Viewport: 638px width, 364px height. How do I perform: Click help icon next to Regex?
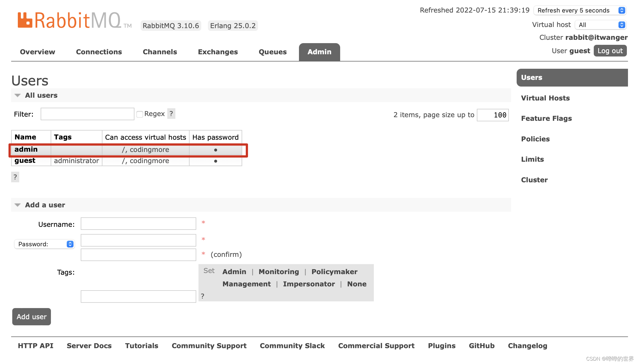pyautogui.click(x=171, y=114)
